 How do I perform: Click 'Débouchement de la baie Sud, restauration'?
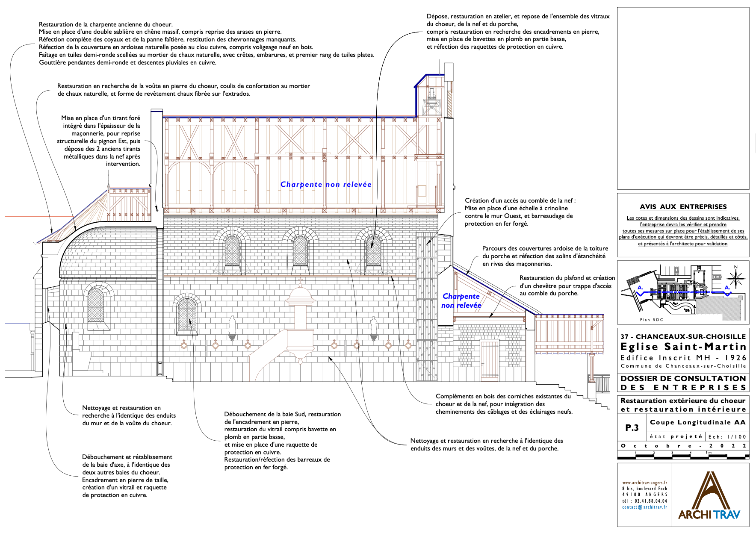tap(283, 414)
